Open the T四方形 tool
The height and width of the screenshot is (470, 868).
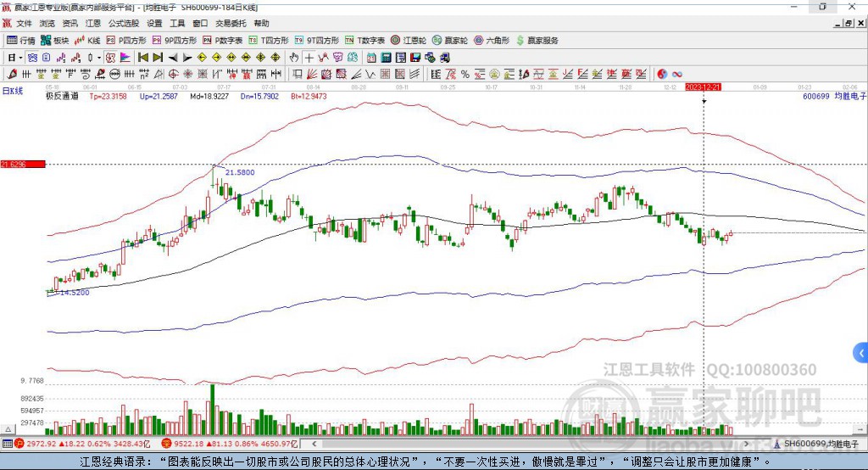(269, 41)
